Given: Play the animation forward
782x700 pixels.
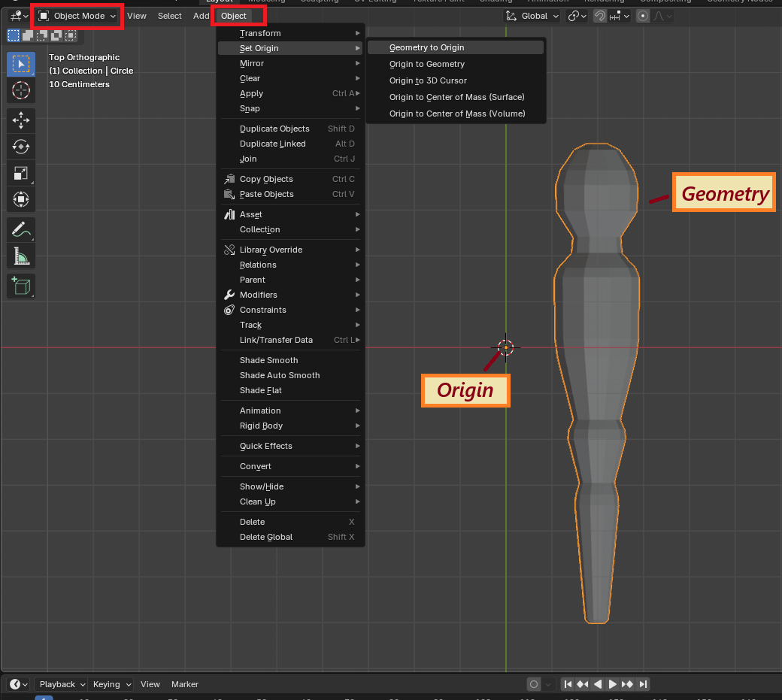Looking at the screenshot, I should [x=612, y=684].
